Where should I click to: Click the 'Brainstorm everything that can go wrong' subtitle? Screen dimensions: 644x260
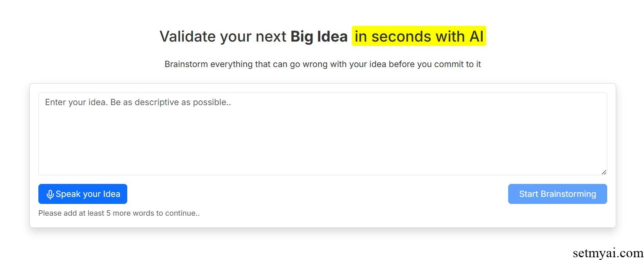click(246, 64)
